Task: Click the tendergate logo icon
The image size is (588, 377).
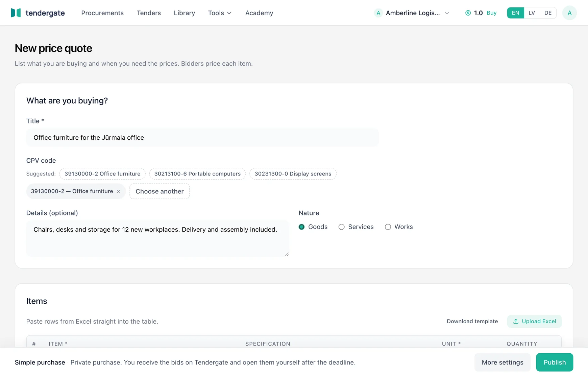Action: 16,13
